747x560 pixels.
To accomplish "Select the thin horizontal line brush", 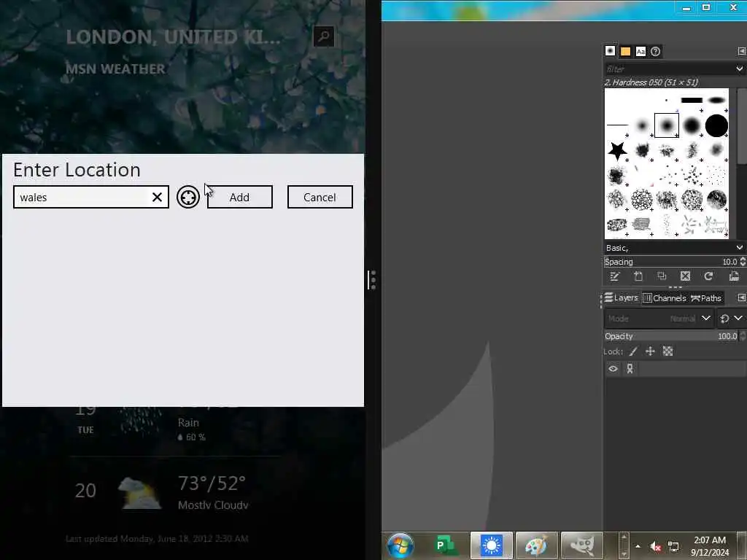I will (x=617, y=125).
